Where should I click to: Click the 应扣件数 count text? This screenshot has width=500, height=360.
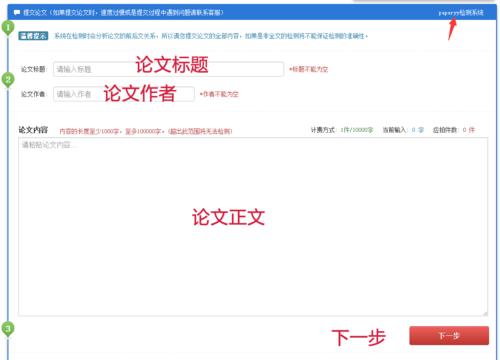tap(454, 130)
